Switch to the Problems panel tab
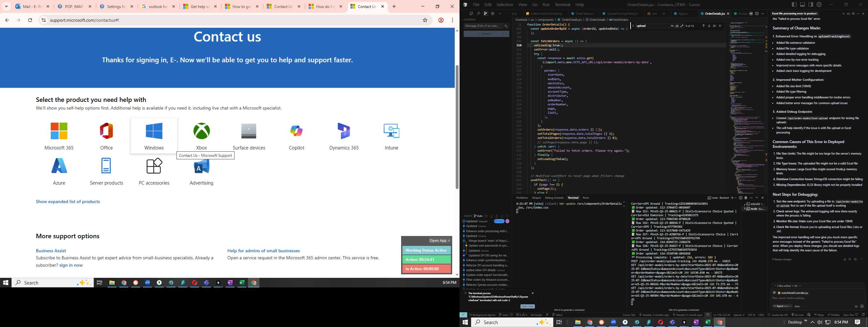 pyautogui.click(x=522, y=198)
